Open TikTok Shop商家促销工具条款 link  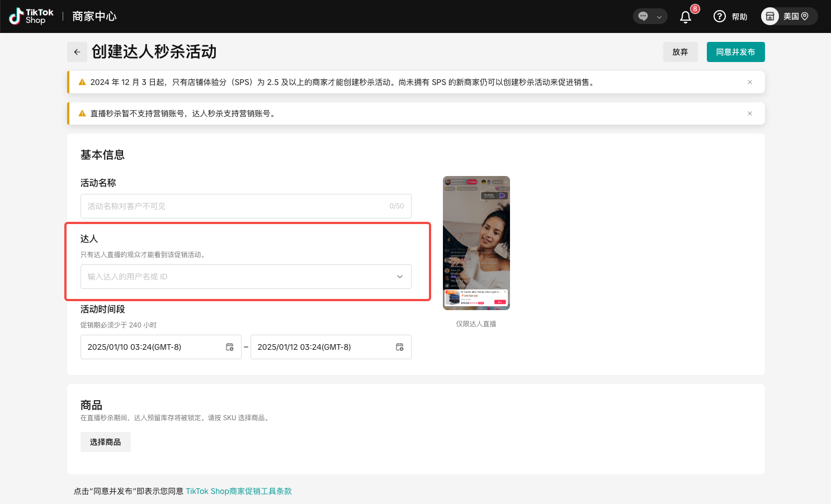point(239,491)
